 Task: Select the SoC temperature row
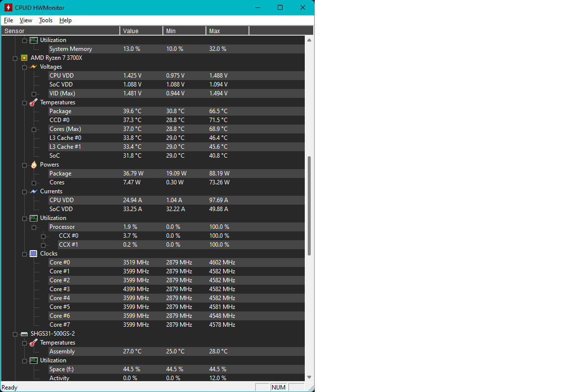click(176, 156)
